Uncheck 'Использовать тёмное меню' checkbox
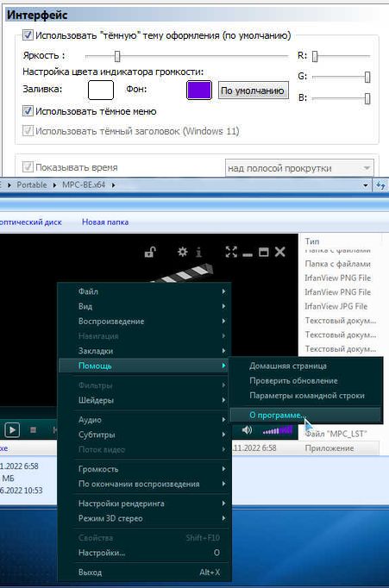 click(x=28, y=111)
